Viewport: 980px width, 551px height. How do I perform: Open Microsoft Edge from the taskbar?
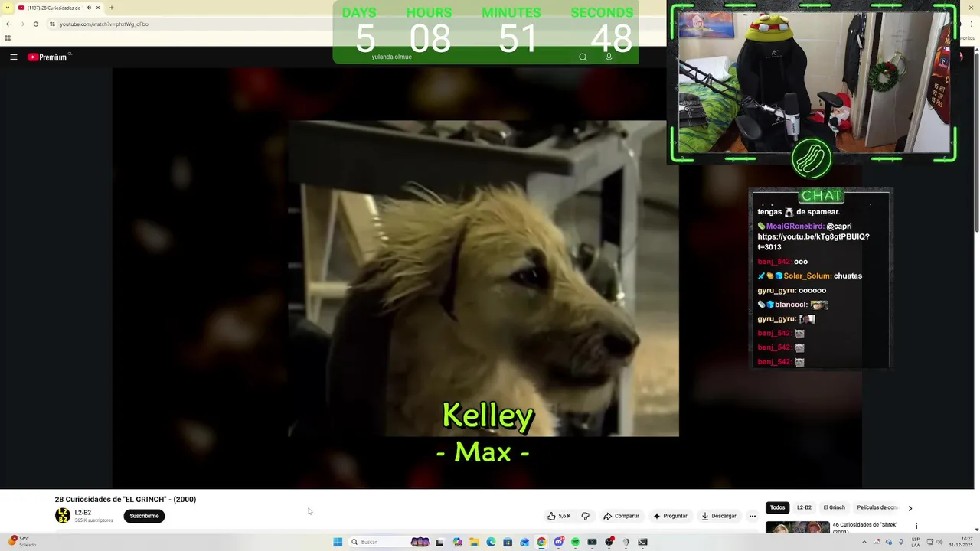(x=491, y=542)
